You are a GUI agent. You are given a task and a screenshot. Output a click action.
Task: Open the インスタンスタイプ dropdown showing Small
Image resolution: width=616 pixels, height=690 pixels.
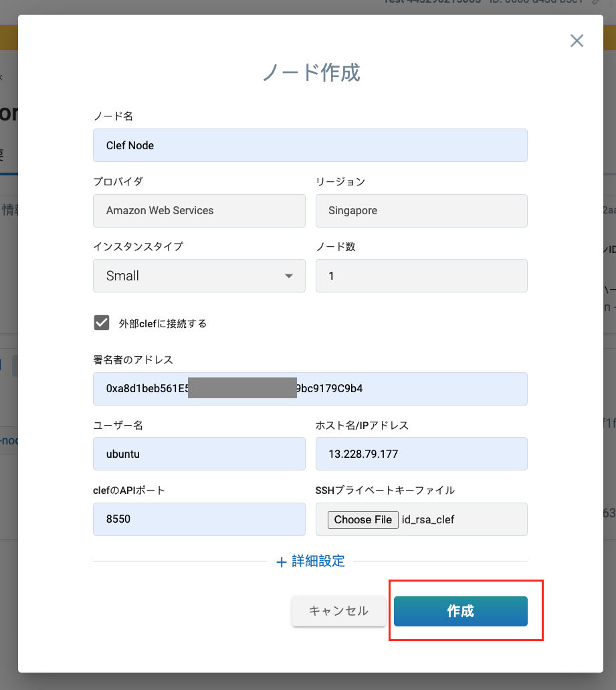(199, 276)
